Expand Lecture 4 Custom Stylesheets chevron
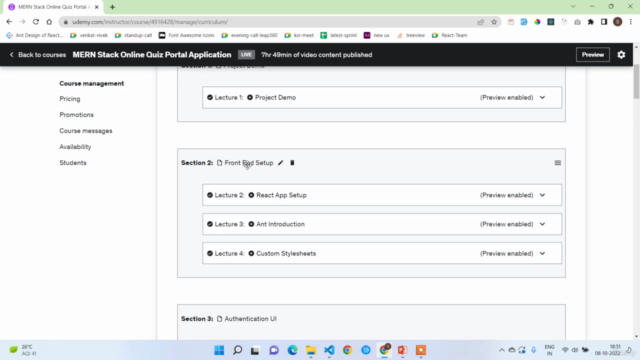 (x=542, y=253)
